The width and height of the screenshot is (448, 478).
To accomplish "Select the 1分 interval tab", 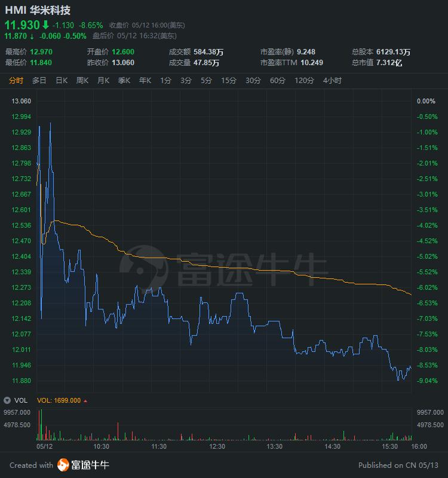I will (165, 81).
